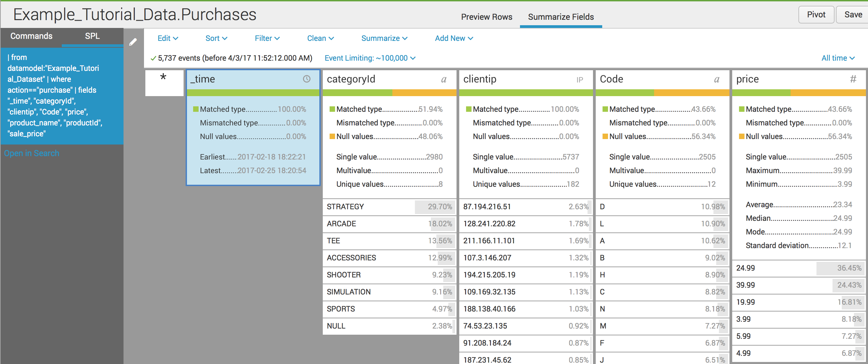Open the Clean dropdown menu

click(x=320, y=39)
